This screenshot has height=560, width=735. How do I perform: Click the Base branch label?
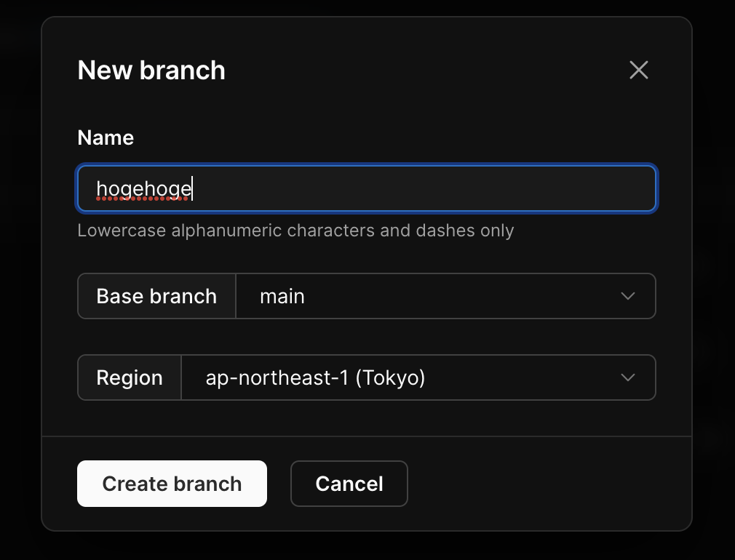pyautogui.click(x=156, y=297)
